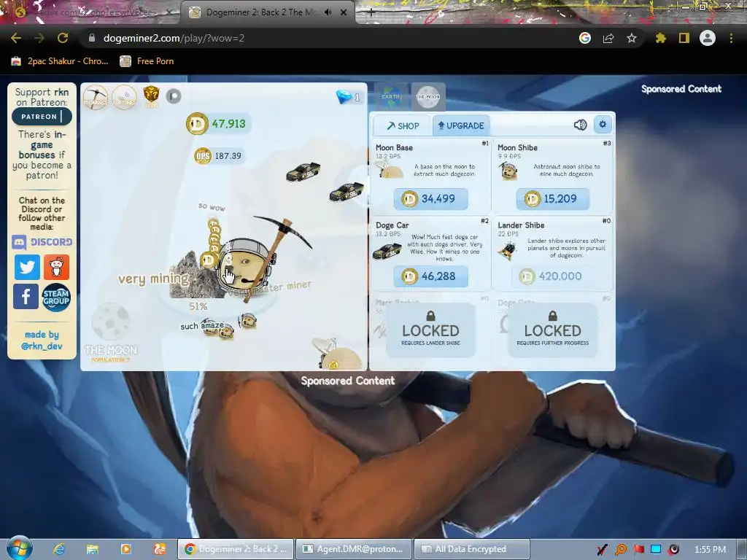The width and height of the screenshot is (747, 560).
Task: Select The Moon location button
Action: coord(427,97)
